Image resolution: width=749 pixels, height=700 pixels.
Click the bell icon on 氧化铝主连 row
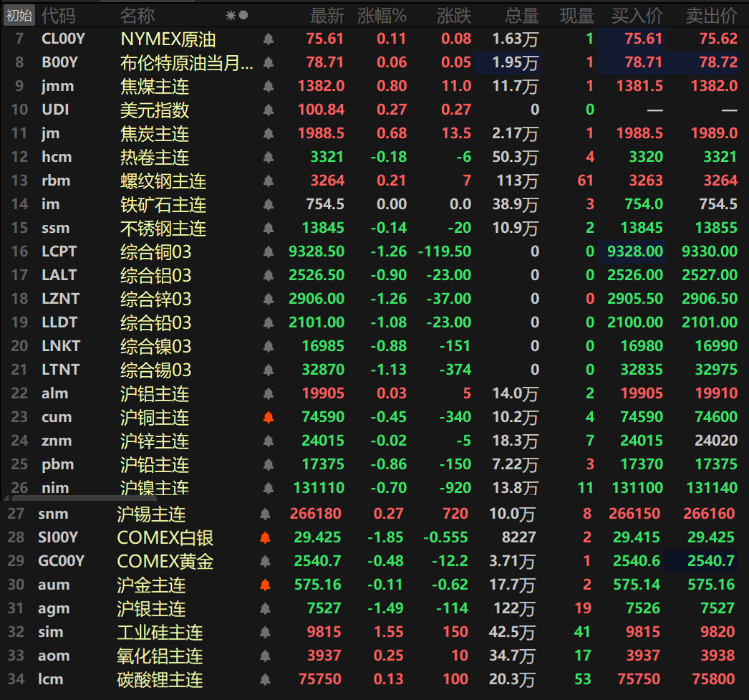265,656
